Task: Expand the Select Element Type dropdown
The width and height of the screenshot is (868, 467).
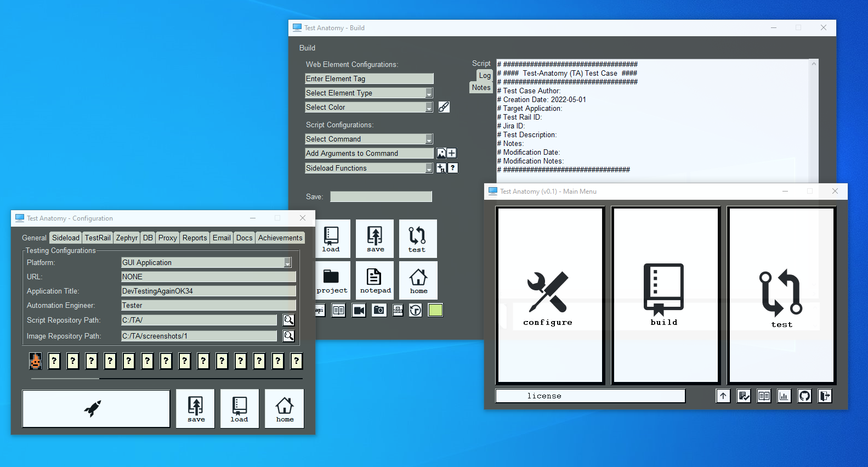Action: [x=429, y=93]
